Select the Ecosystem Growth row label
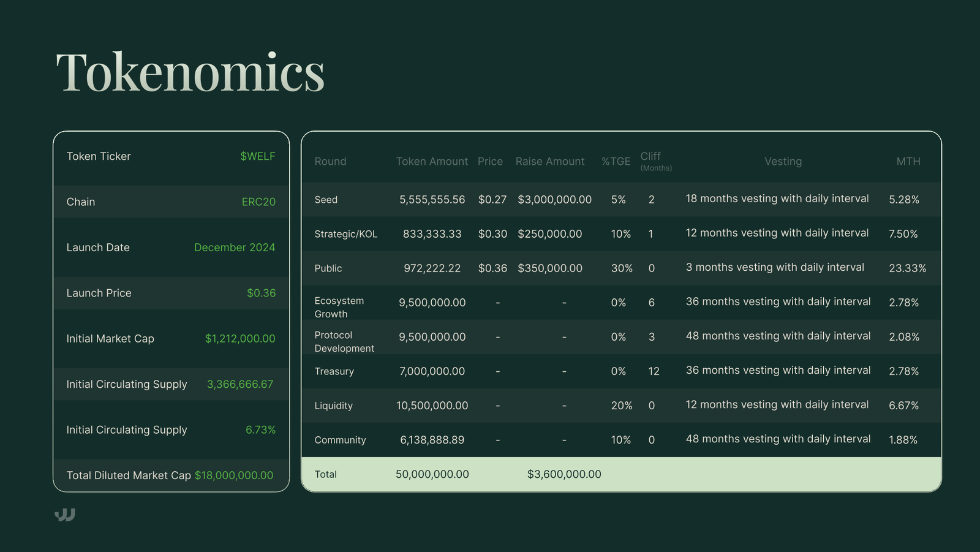Viewport: 980px width, 552px height. pos(339,308)
